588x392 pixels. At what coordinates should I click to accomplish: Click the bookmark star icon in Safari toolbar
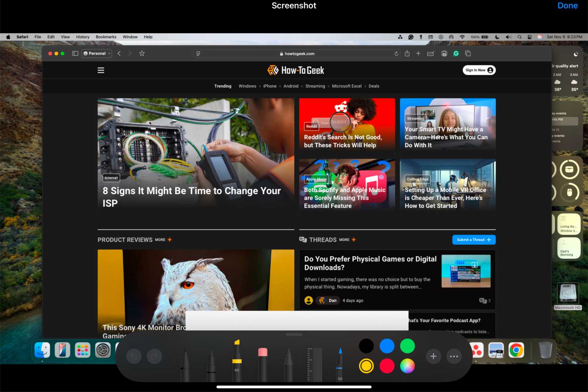pyautogui.click(x=142, y=53)
